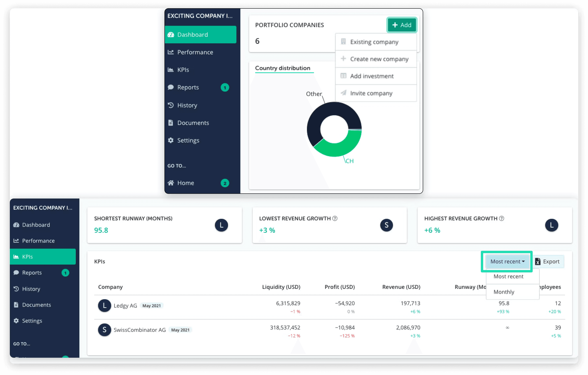Open Documents in the upper sidebar
The height and width of the screenshot is (375, 588).
[193, 123]
